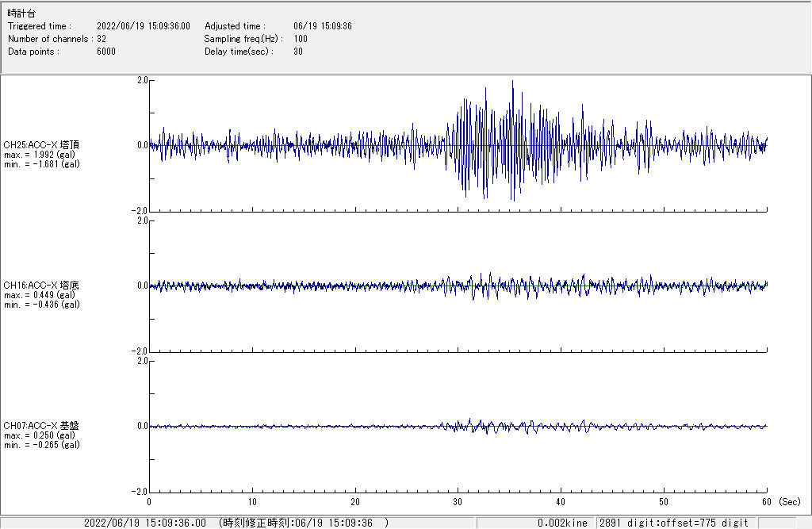Click the 0.002kine status bar field

point(562,523)
